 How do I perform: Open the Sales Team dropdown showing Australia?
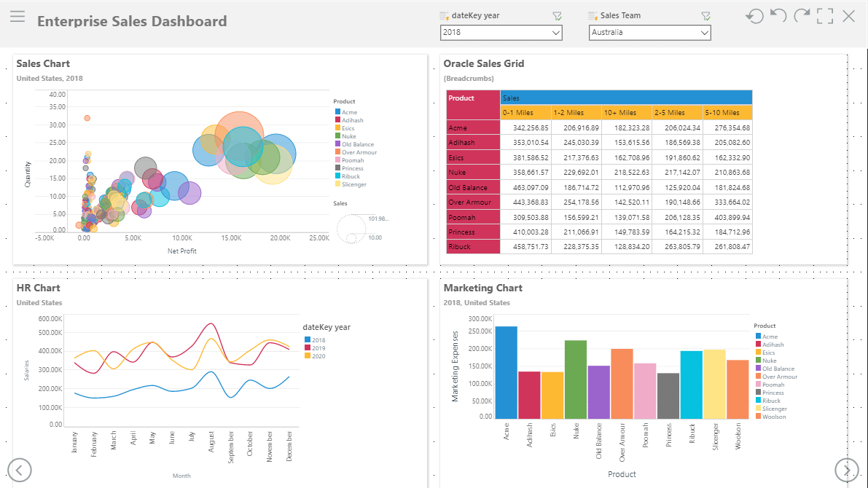(650, 33)
